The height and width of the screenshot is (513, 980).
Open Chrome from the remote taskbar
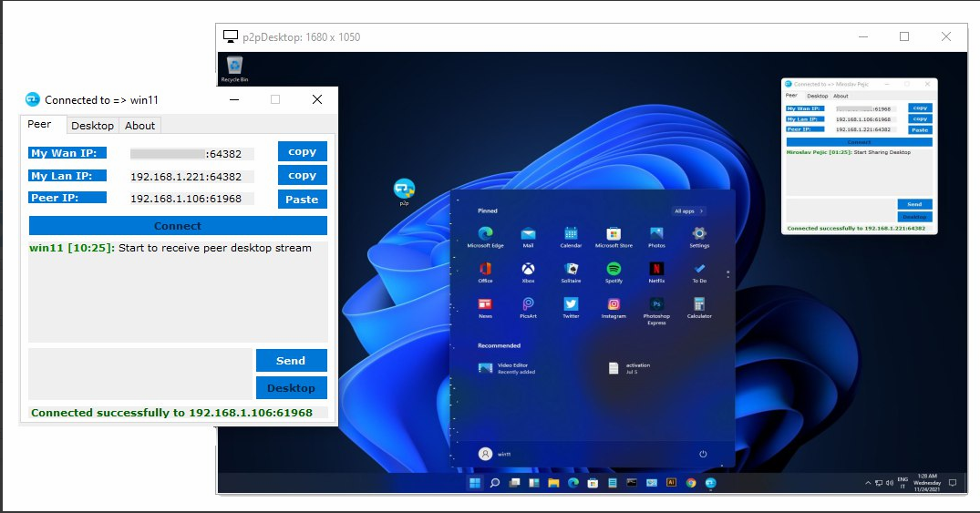point(691,483)
